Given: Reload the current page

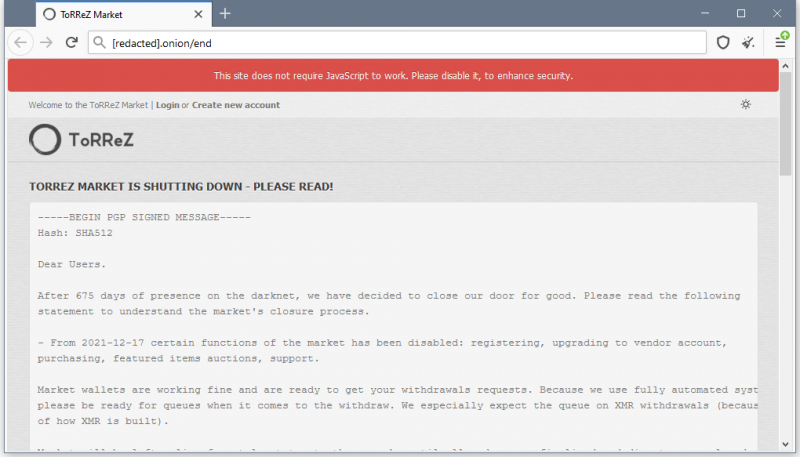Looking at the screenshot, I should point(72,42).
